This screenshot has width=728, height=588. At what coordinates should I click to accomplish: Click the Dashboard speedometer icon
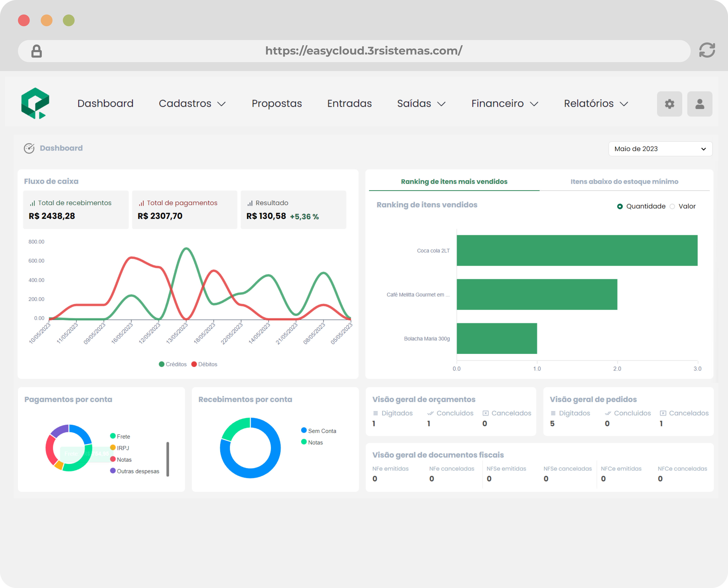click(29, 148)
